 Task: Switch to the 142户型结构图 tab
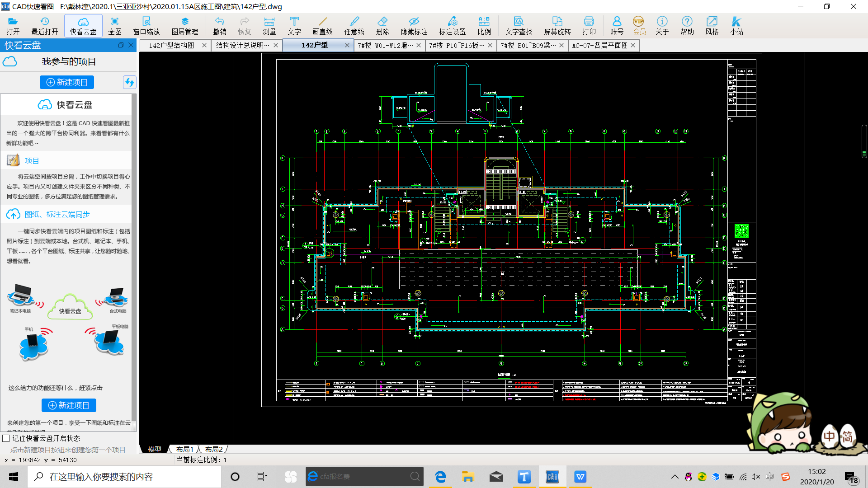click(x=171, y=45)
